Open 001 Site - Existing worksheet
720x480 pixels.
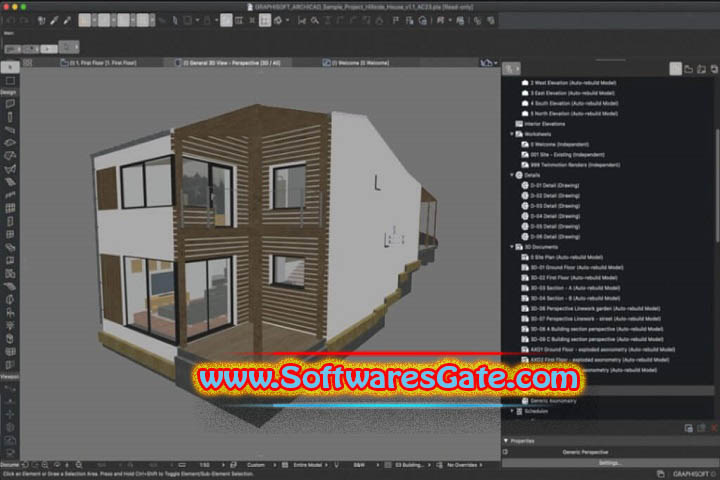coord(568,155)
